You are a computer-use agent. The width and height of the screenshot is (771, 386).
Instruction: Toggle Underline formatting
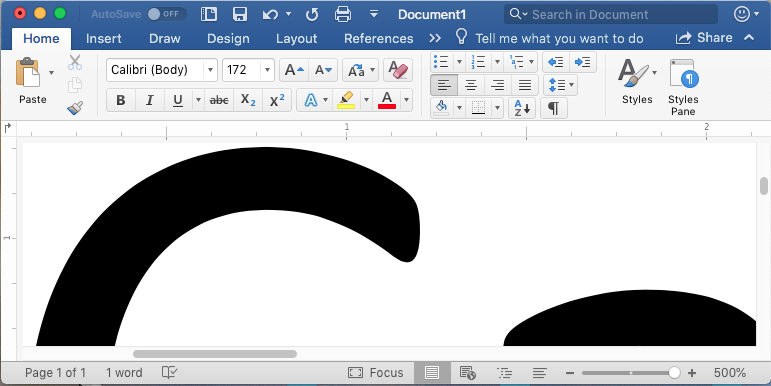click(x=178, y=100)
